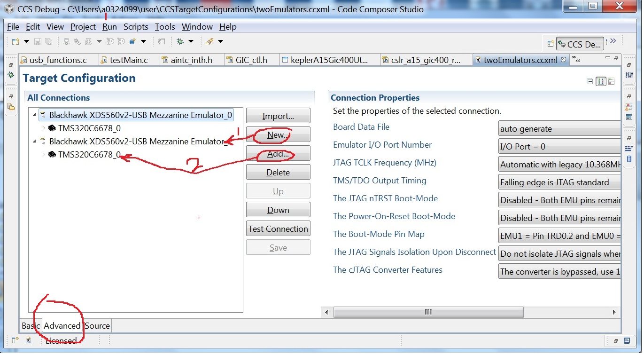
Task: Show hidden editor tabs via »33
Action: coord(575,60)
